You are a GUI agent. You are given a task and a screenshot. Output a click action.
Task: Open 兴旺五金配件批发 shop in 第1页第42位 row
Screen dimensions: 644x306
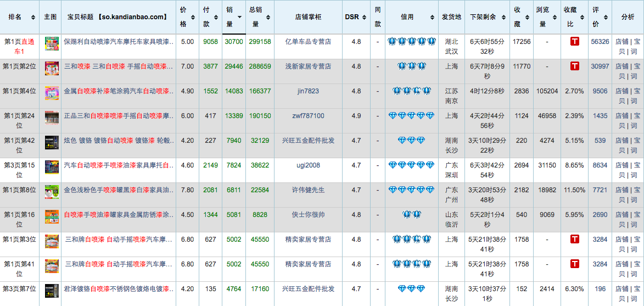(308, 141)
